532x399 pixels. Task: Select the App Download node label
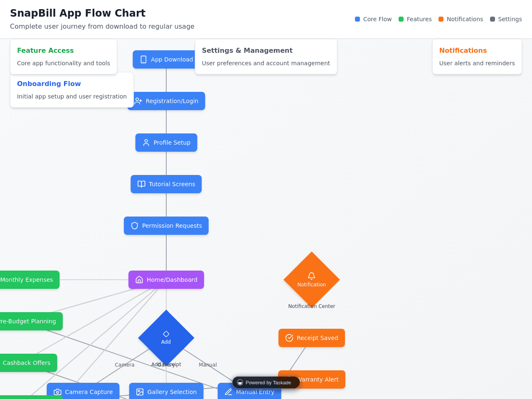tap(172, 59)
